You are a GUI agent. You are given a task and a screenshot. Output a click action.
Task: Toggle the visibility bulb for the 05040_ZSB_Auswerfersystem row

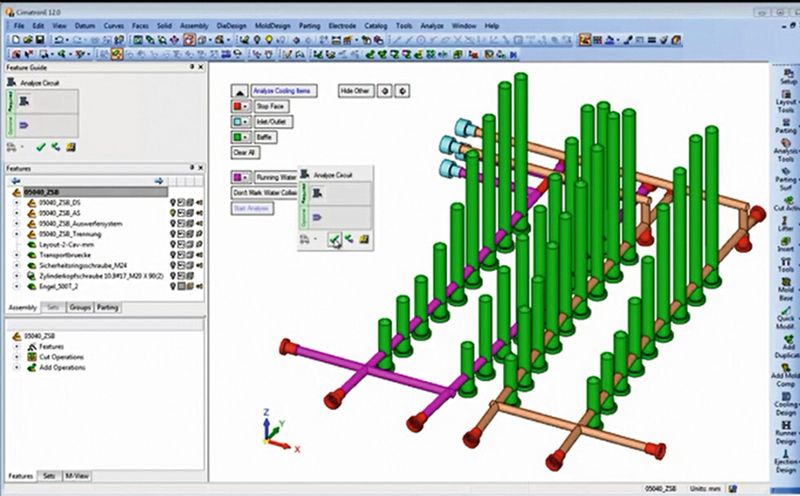click(x=173, y=224)
